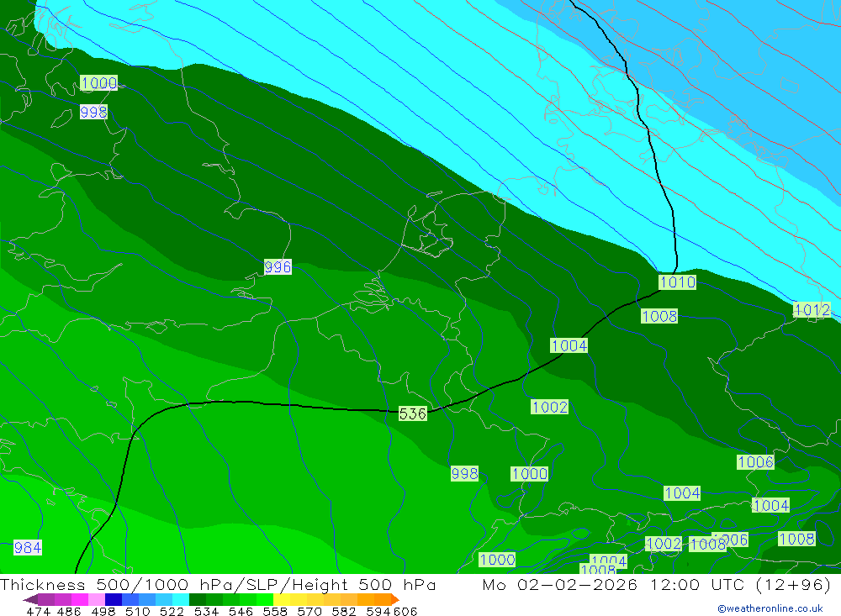
Task: Click the 536 thickness contour label
Action: pyautogui.click(x=412, y=413)
